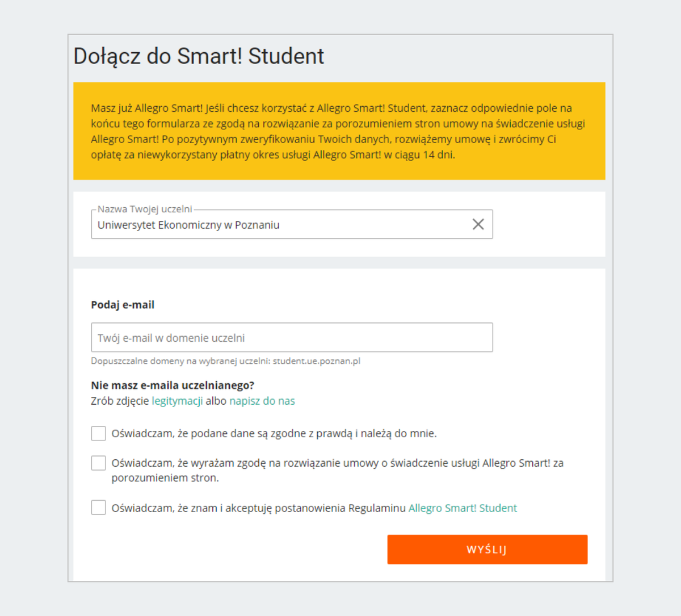
Task: Click the label text ending 'porozumieniem stron.'
Action: tap(165, 478)
